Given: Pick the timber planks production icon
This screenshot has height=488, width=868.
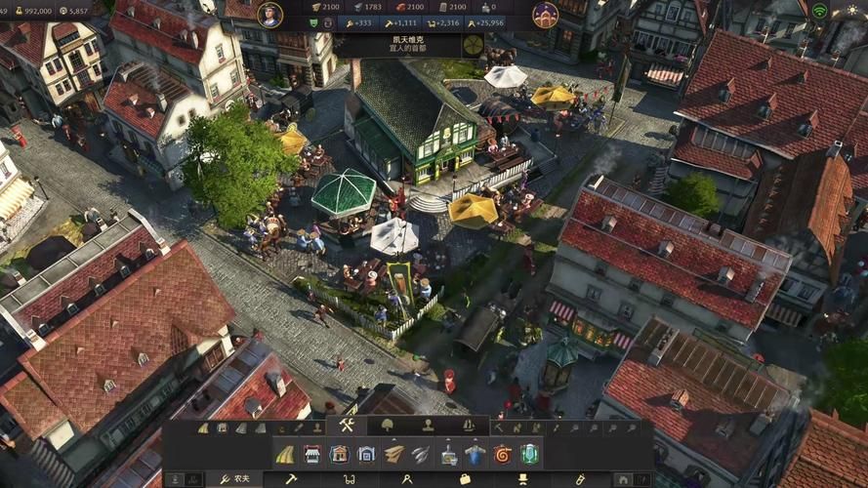Looking at the screenshot, I should point(394,455).
